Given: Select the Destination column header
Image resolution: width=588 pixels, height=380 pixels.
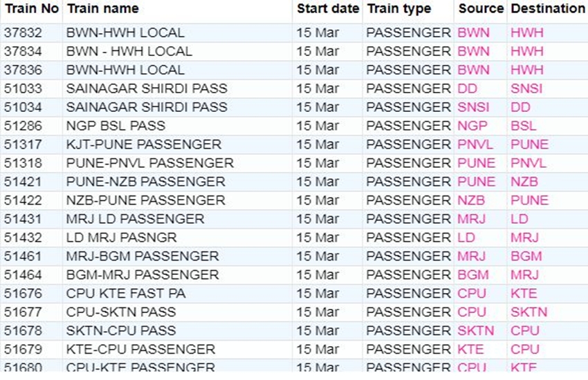Looking at the screenshot, I should coord(547,9).
